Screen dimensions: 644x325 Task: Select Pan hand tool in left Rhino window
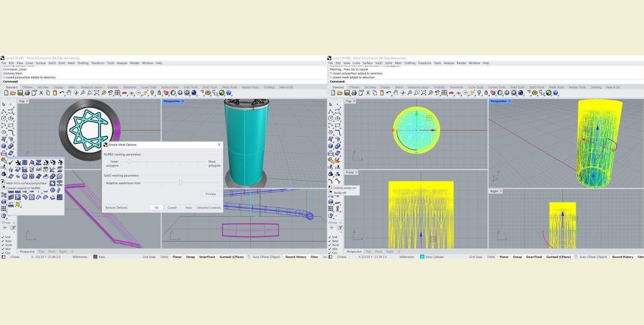click(x=68, y=93)
